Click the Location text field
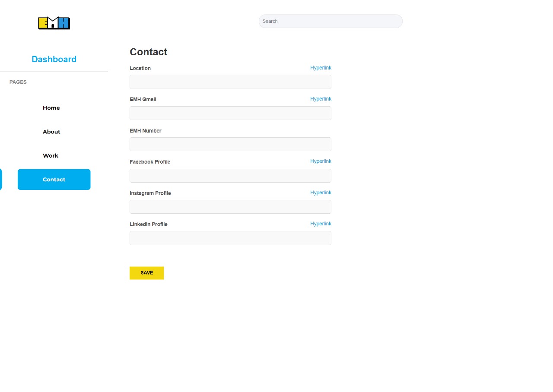553x392 pixels. point(230,82)
